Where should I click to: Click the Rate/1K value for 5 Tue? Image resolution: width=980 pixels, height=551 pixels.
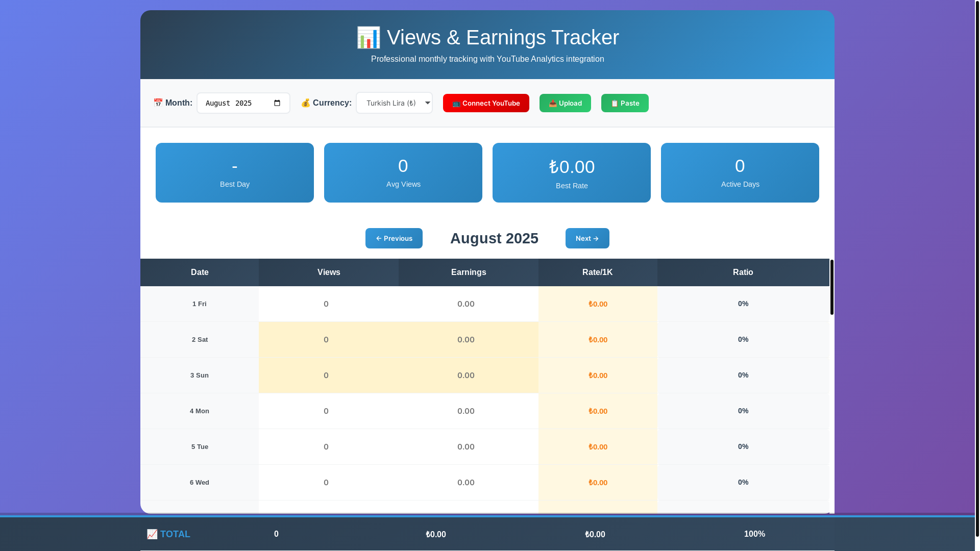[x=598, y=447]
